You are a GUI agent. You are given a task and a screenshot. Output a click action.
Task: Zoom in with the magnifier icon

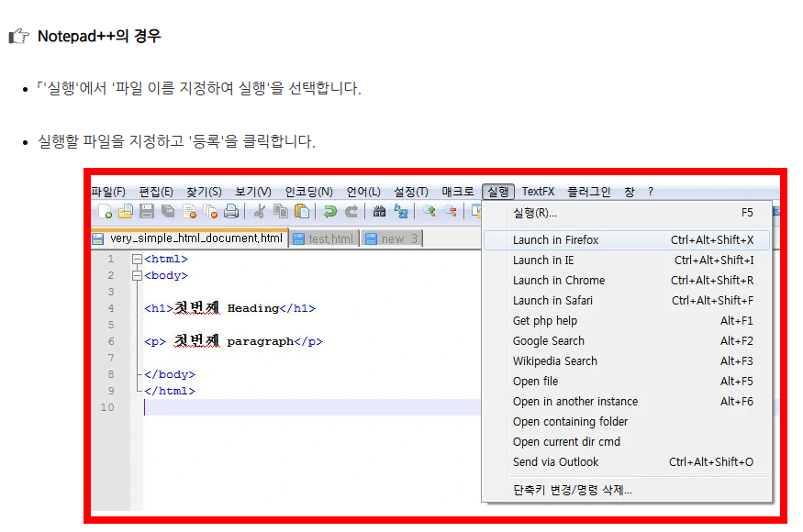429,211
